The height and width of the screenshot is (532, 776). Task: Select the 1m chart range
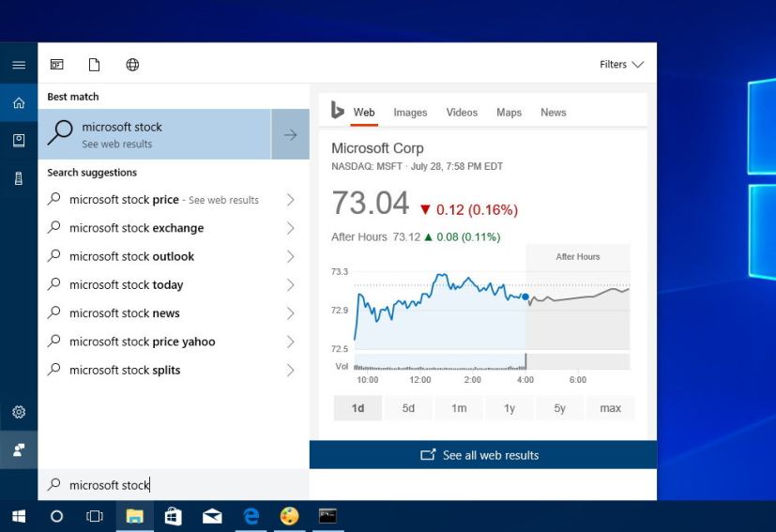tap(459, 408)
